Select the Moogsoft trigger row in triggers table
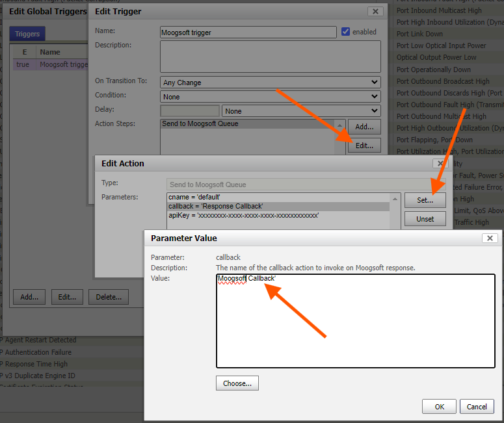This screenshot has width=504, height=423. 51,64
